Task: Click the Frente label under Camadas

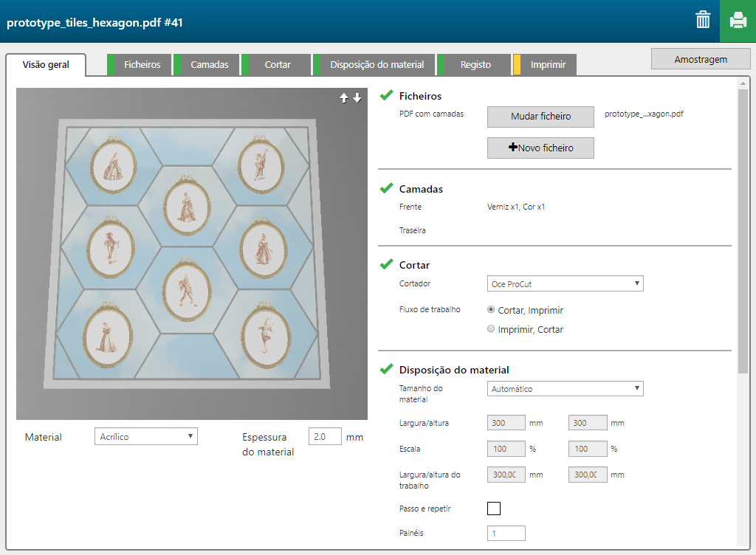Action: [x=410, y=207]
